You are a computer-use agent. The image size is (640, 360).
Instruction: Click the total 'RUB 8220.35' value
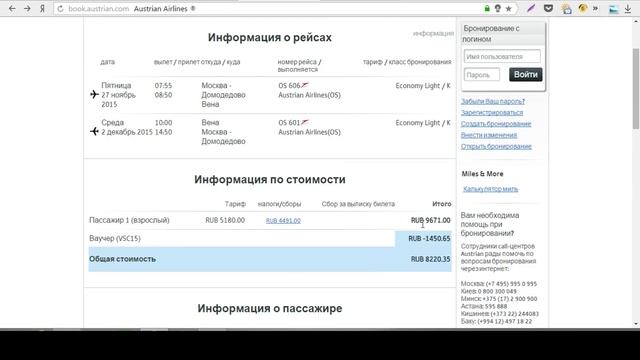pyautogui.click(x=430, y=259)
